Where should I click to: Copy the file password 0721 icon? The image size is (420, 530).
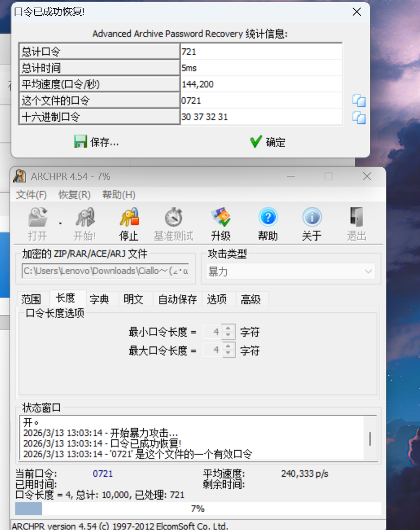[x=359, y=100]
